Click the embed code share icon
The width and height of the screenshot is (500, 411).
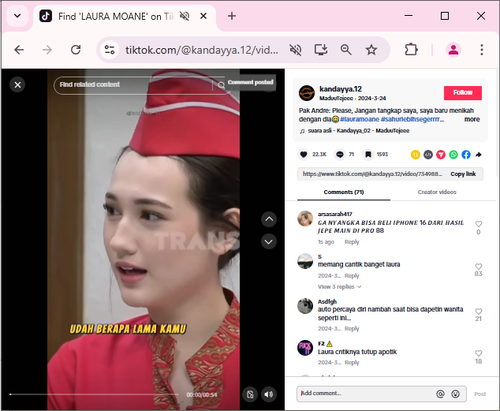coord(428,155)
